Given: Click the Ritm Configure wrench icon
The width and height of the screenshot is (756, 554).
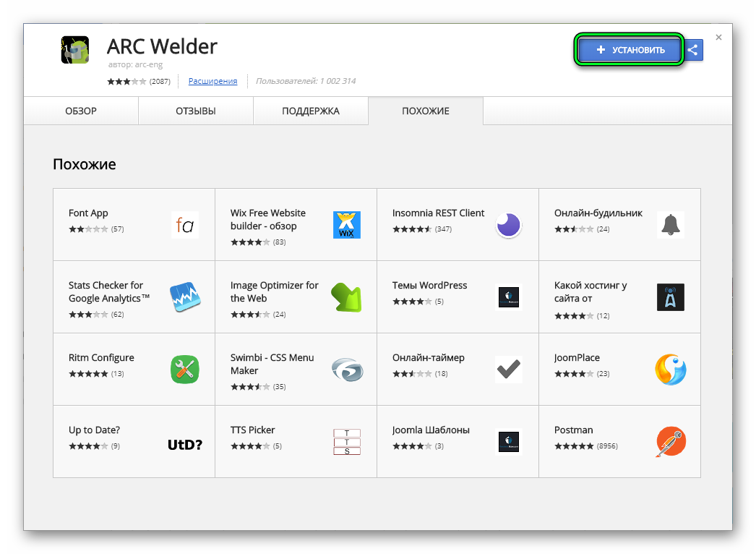Looking at the screenshot, I should [x=185, y=370].
